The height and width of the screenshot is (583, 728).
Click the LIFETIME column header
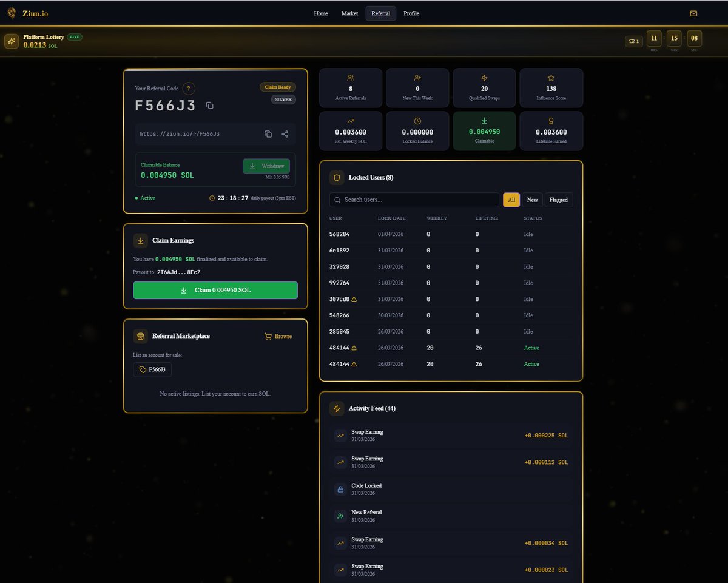(x=487, y=218)
